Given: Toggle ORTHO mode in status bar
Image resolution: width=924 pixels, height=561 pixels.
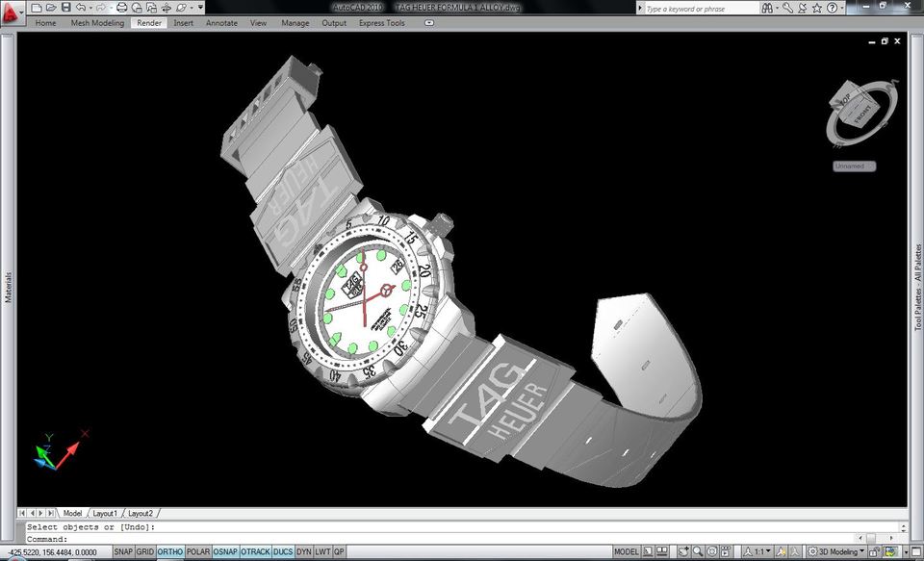Looking at the screenshot, I should tap(170, 551).
